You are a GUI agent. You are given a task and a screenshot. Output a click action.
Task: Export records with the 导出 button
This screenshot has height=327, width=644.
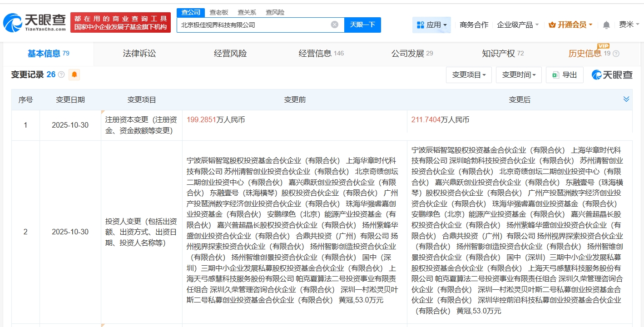click(565, 75)
